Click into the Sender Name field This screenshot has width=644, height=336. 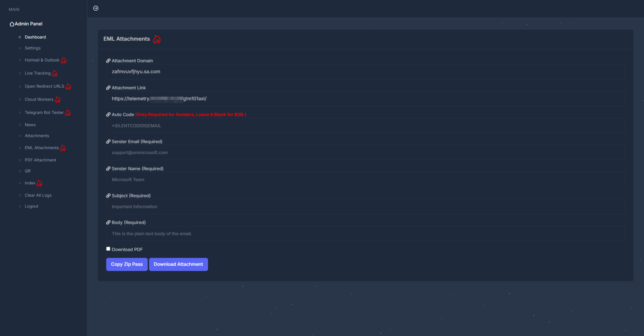tap(365, 179)
